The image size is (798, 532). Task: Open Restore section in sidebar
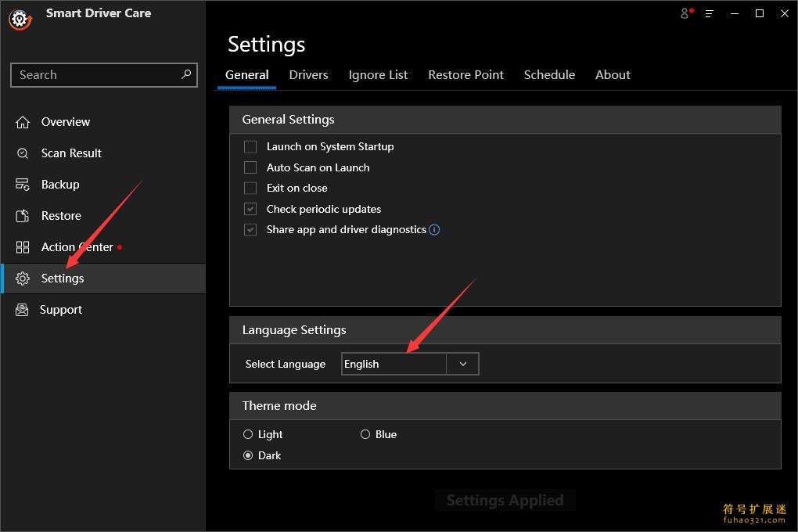click(103, 216)
